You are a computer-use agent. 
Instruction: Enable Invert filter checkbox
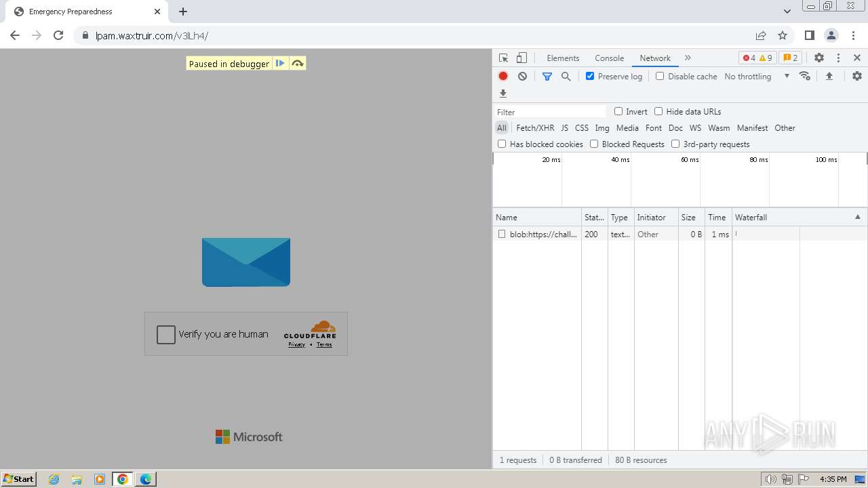pyautogui.click(x=618, y=112)
